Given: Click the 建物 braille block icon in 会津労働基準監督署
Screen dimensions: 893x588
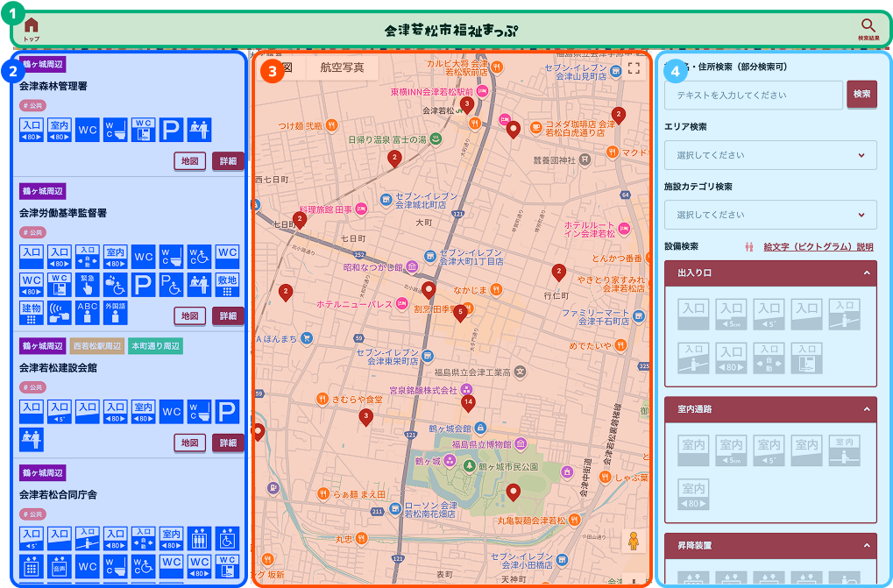Looking at the screenshot, I should 32,313.
